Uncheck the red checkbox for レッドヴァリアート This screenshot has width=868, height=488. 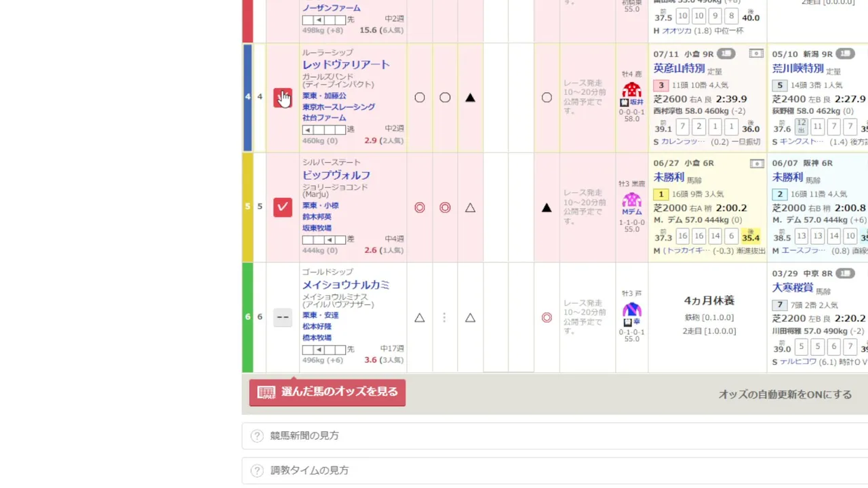[283, 98]
